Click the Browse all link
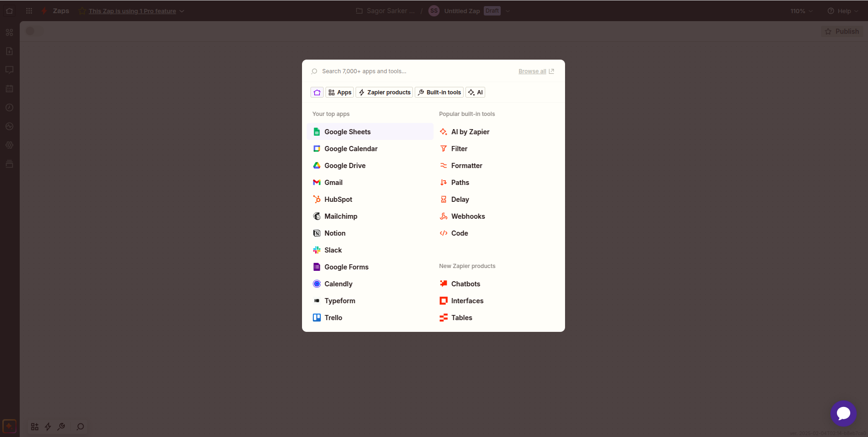This screenshot has height=437, width=868. (x=536, y=71)
